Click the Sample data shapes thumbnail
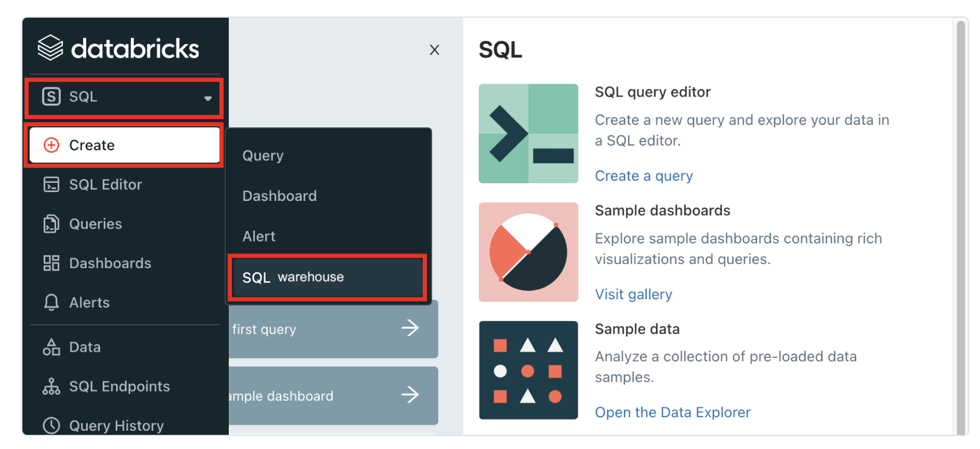The height and width of the screenshot is (449, 980). [528, 370]
